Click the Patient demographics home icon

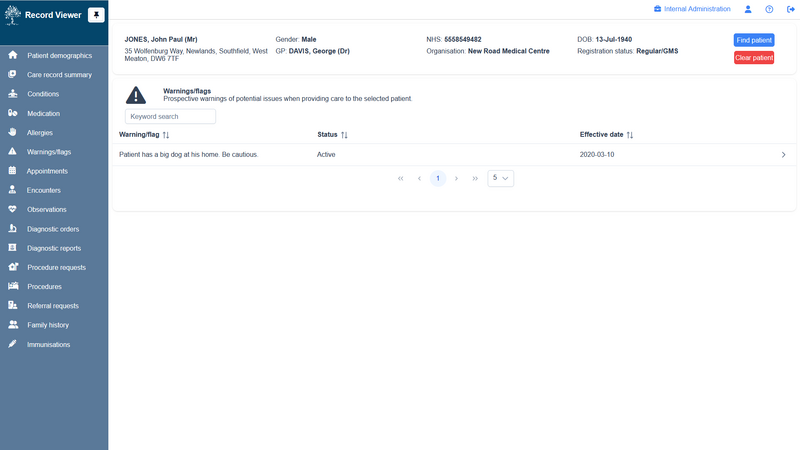click(13, 55)
